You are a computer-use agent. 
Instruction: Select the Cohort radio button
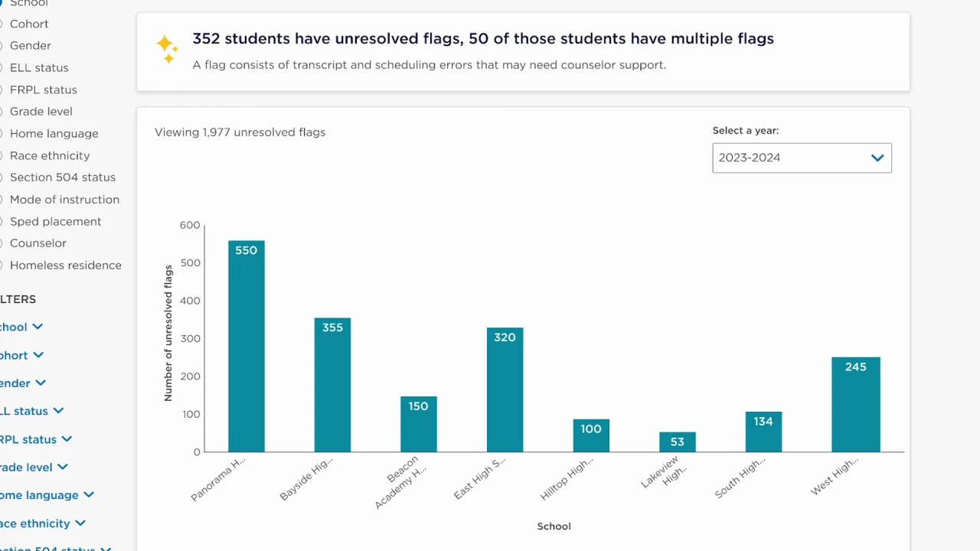pos(2,24)
